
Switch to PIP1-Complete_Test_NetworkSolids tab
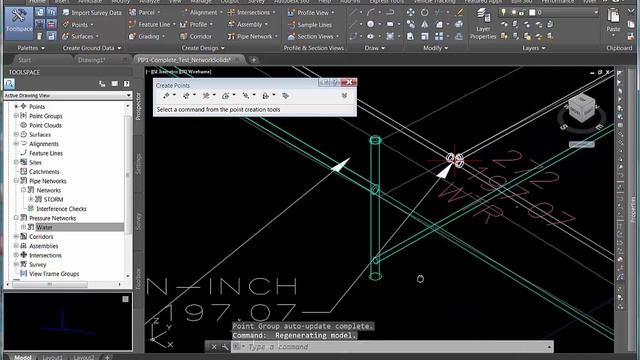184,60
